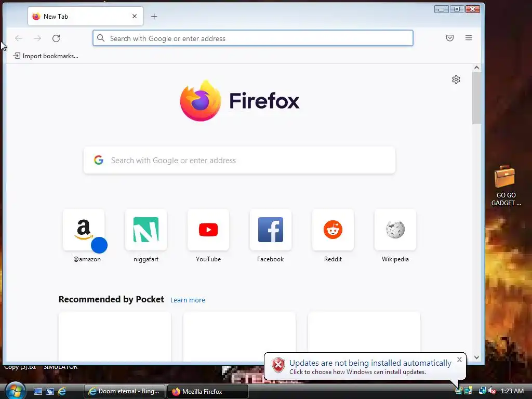Focus the address bar search field
Image resolution: width=532 pixels, height=399 pixels.
click(253, 38)
